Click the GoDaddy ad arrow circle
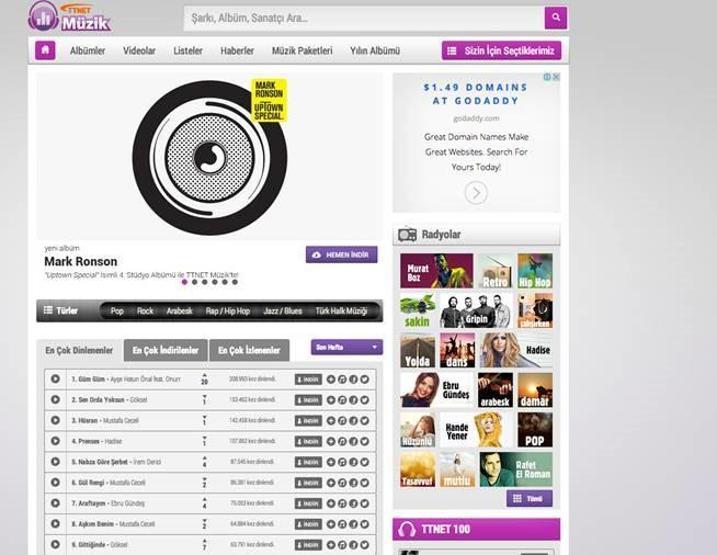Screen dimensions: 717x555 tap(476, 193)
